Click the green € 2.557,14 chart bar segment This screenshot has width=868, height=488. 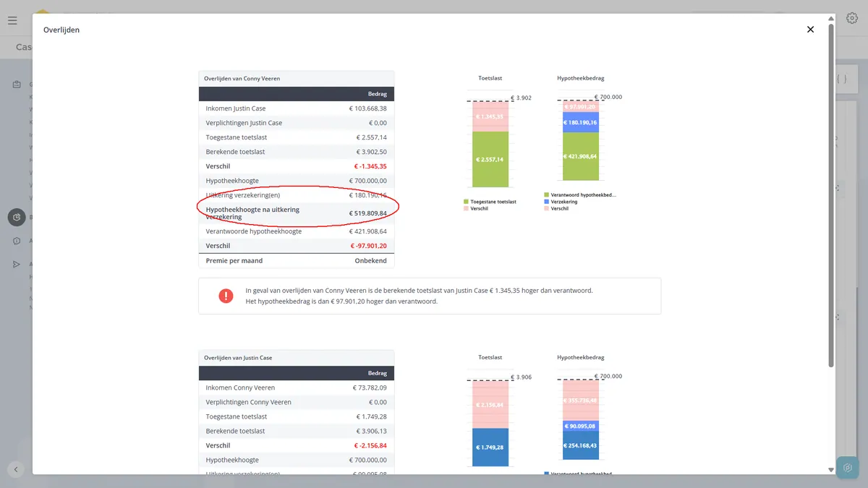490,159
